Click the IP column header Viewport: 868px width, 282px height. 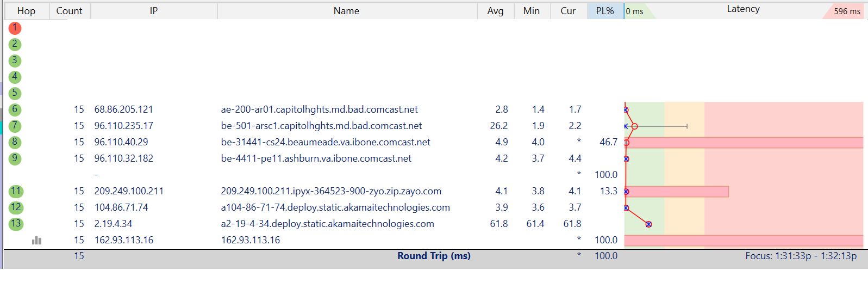pyautogui.click(x=154, y=11)
